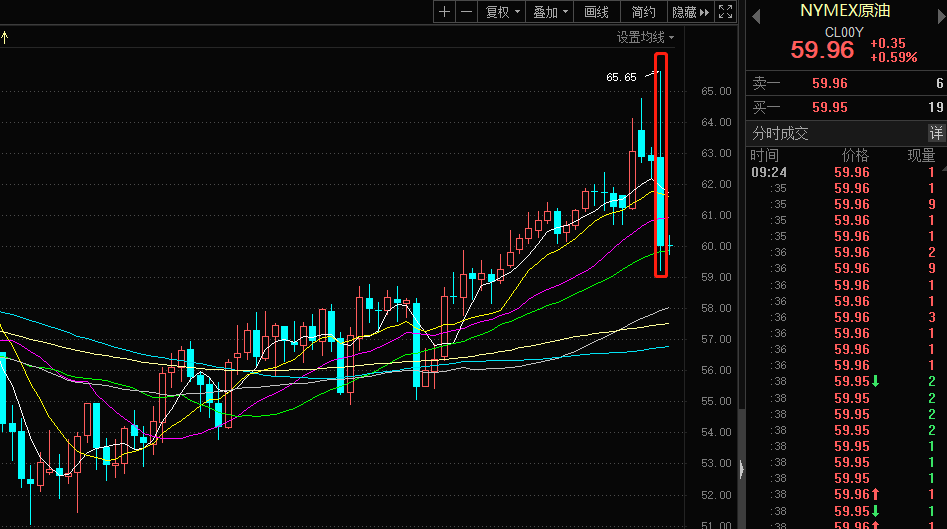Click the 卖一 ask price 59.96
Screen dimensions: 947x529
coord(830,83)
